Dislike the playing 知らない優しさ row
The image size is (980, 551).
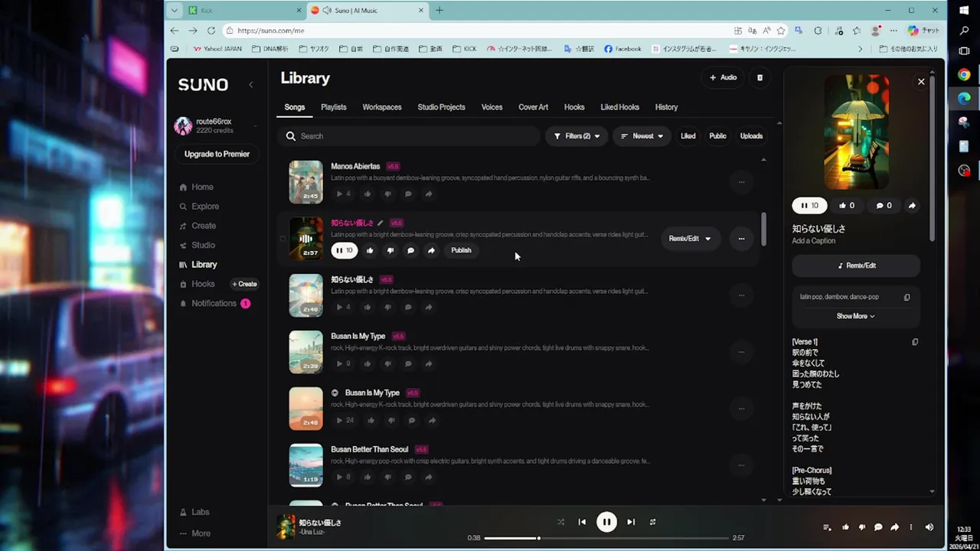click(x=390, y=250)
